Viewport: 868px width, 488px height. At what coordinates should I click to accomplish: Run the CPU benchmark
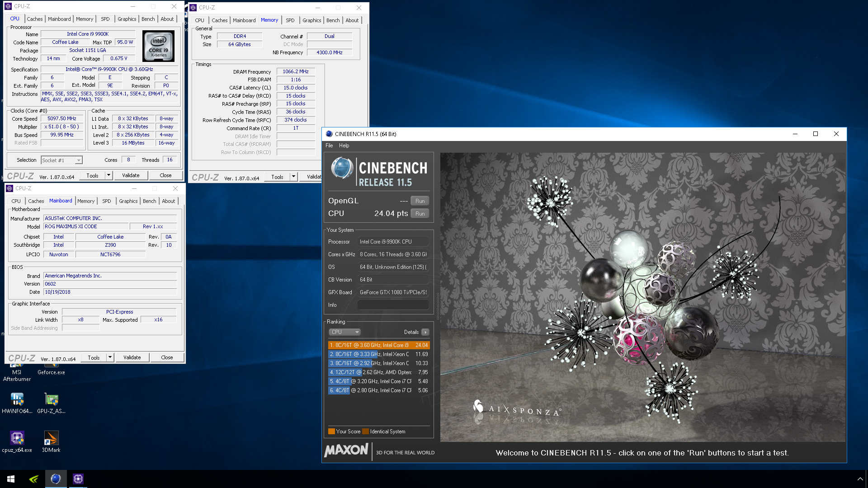420,214
